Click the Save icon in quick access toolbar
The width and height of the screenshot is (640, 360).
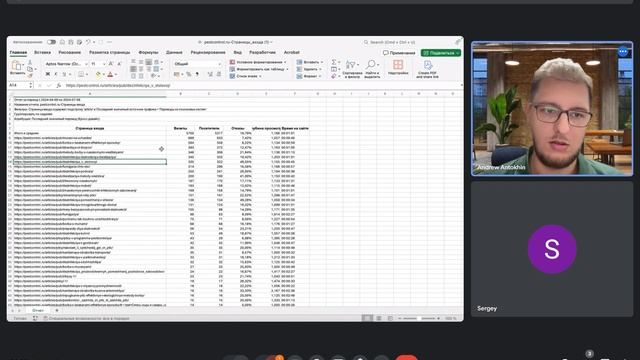click(x=71, y=42)
